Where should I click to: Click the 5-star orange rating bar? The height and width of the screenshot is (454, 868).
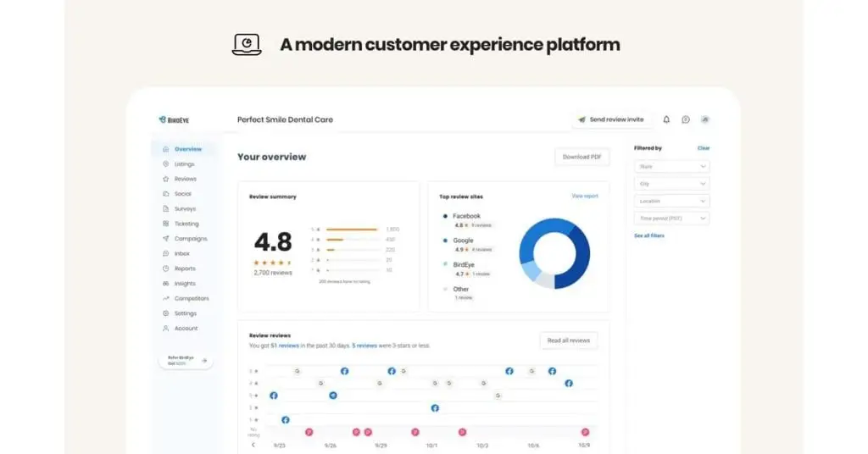click(x=352, y=229)
